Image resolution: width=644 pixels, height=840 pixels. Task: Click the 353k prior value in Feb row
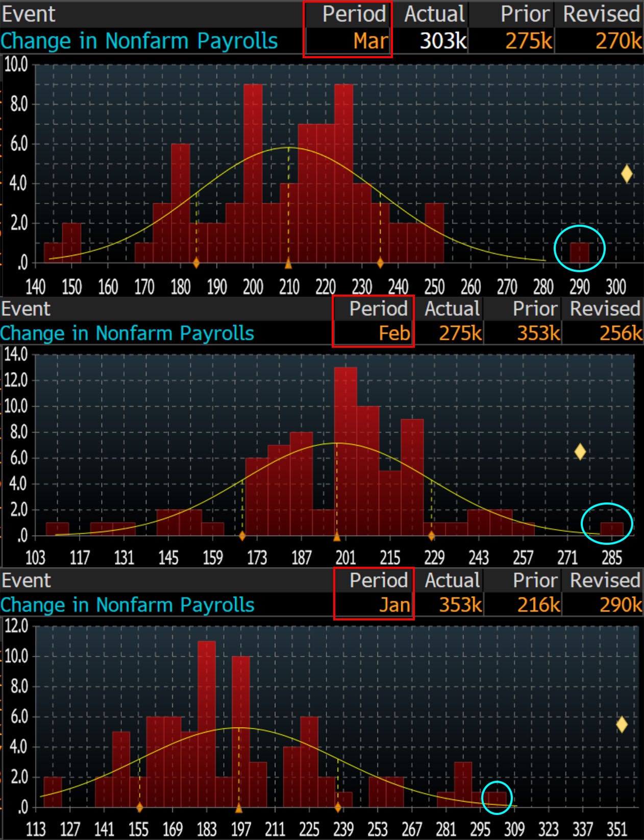coord(539,333)
